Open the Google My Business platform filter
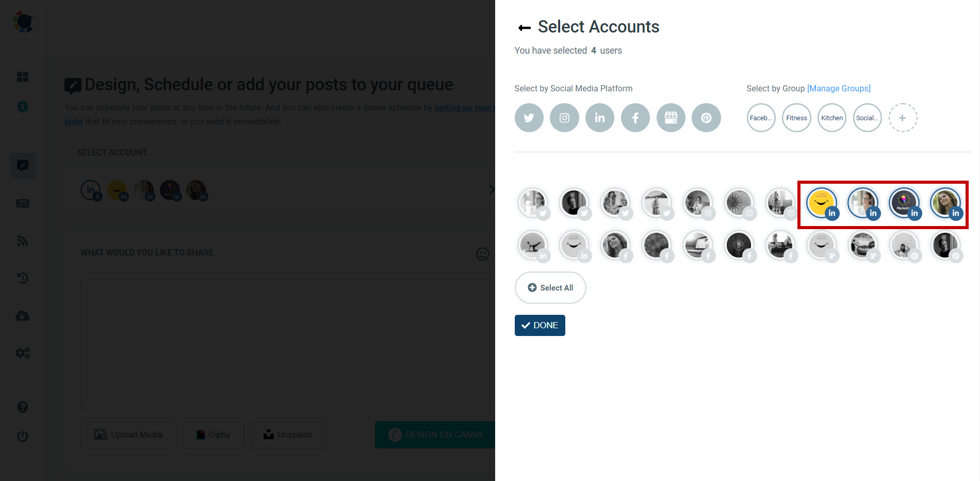Viewport: 980px width, 481px height. click(671, 118)
